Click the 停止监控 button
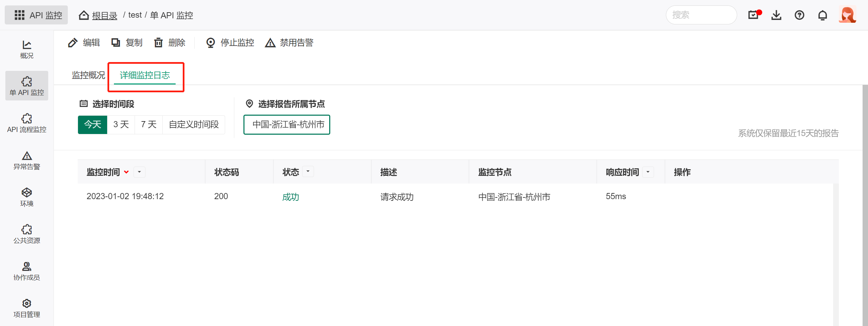 pyautogui.click(x=230, y=43)
